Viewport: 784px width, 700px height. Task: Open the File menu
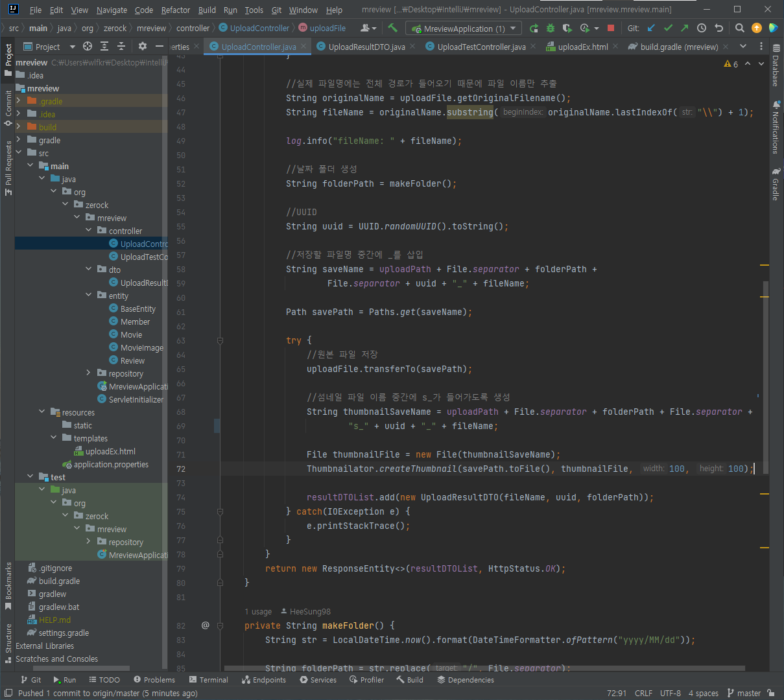[x=36, y=10]
